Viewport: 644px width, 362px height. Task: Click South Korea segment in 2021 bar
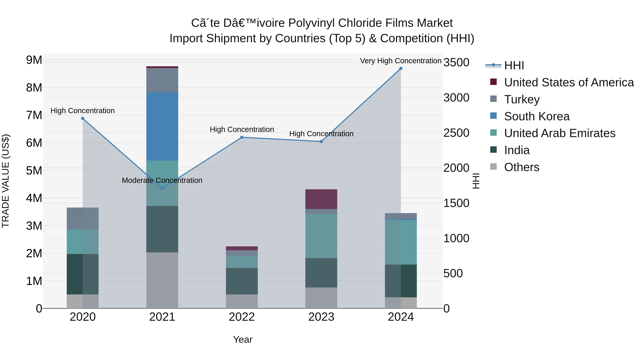[162, 126]
